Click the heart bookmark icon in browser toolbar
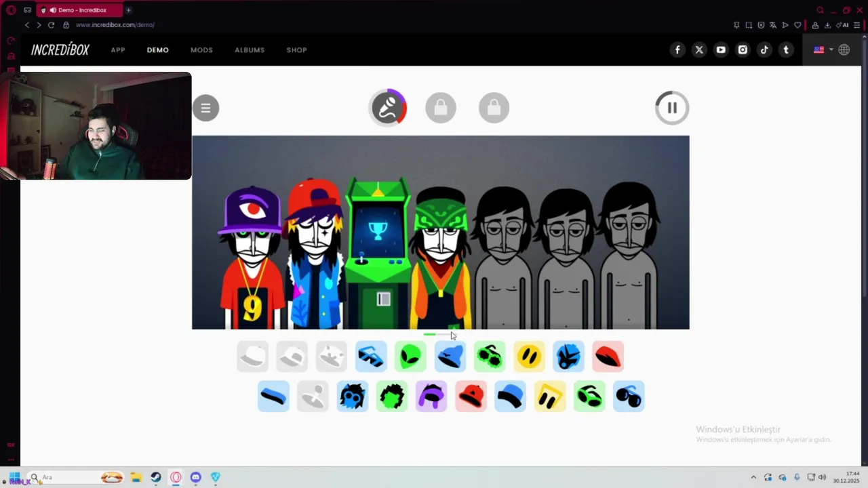Image resolution: width=868 pixels, height=488 pixels. point(797,25)
